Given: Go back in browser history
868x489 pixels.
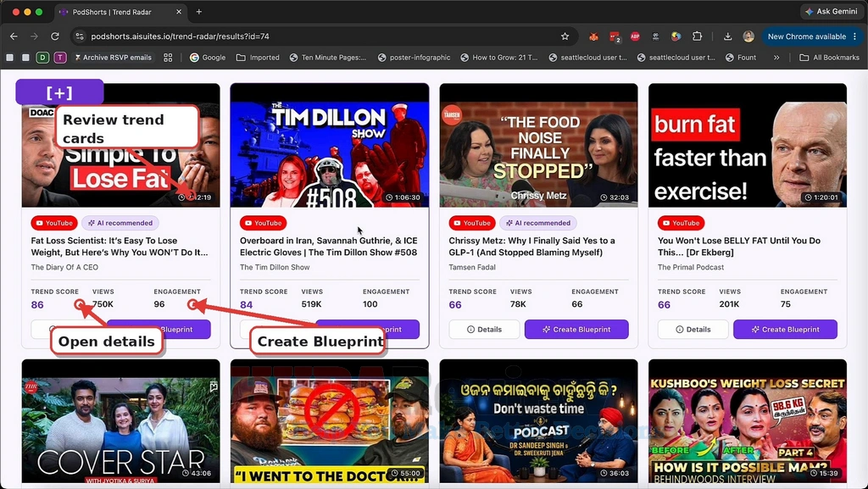Looking at the screenshot, I should pos(14,36).
